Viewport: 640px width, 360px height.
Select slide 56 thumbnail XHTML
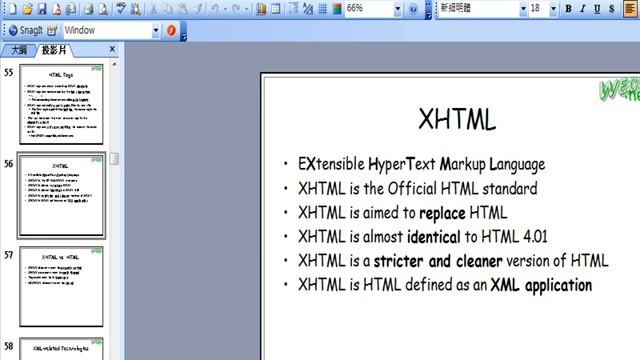(x=61, y=196)
